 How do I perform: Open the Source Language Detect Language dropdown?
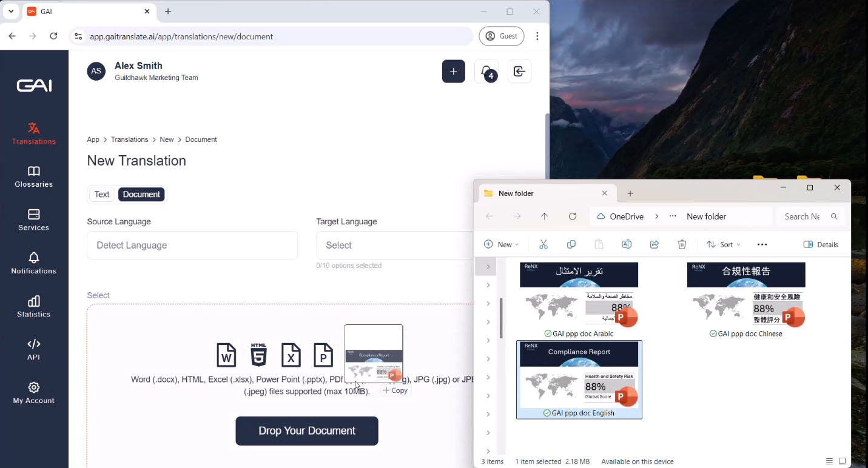pos(192,246)
